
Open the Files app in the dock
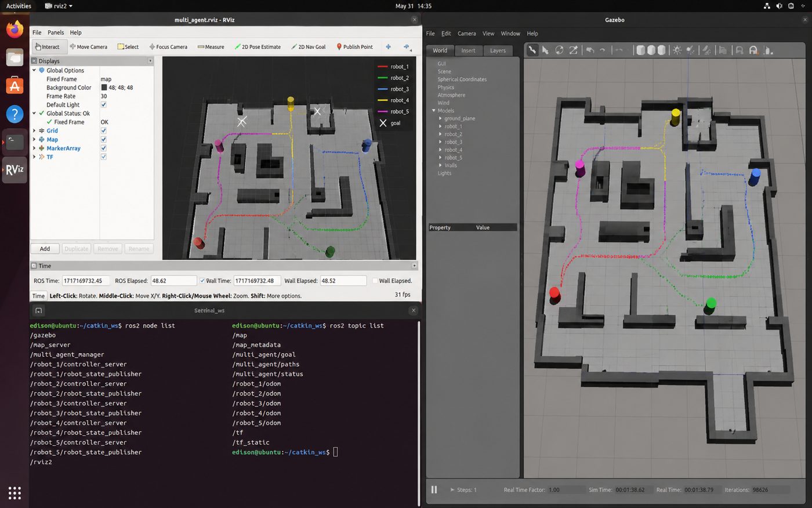pos(14,57)
